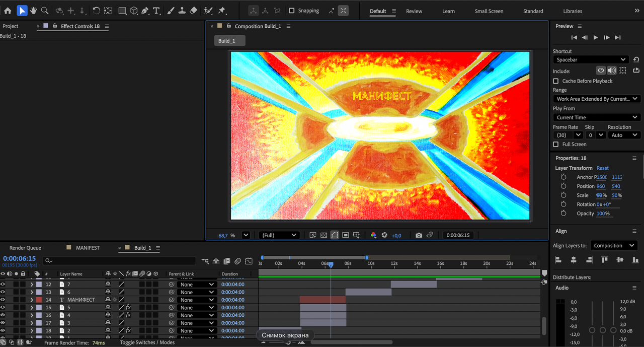
Task: Click Reset in Layer Transform
Action: coord(602,168)
